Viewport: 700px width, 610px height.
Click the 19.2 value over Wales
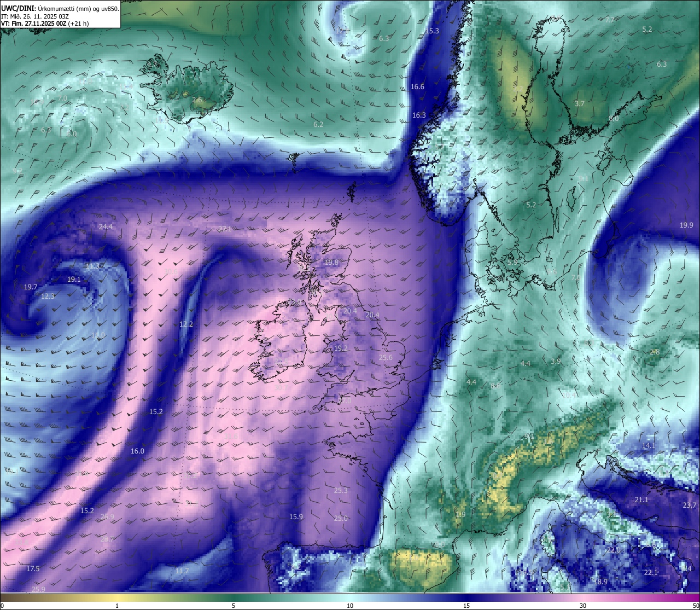click(x=341, y=348)
